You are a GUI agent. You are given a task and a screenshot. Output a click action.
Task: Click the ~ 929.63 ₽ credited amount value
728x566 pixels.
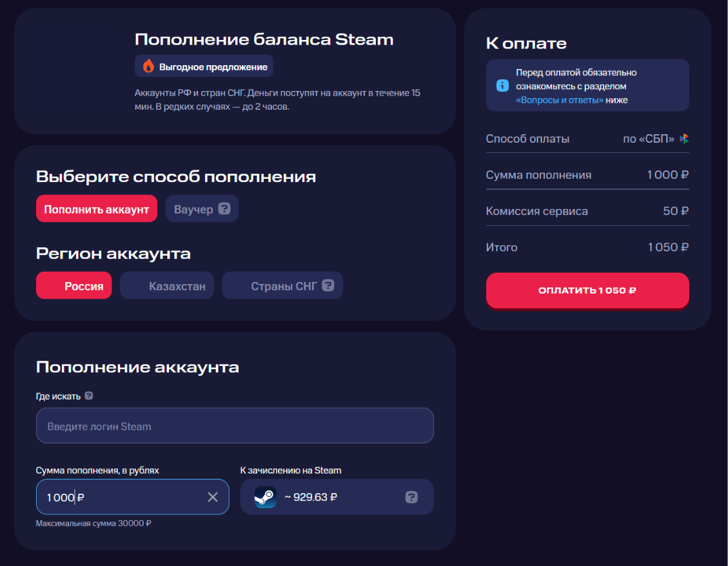(311, 497)
